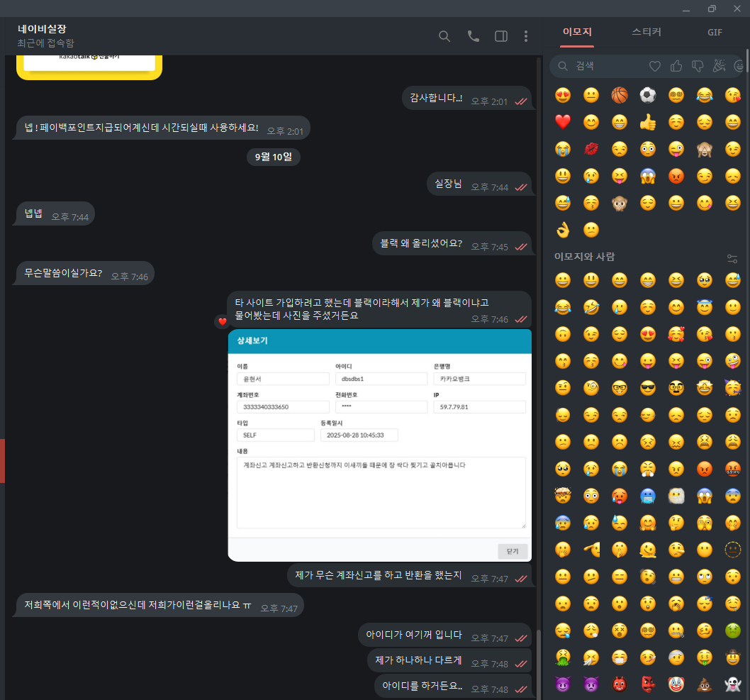Open the three-dot chat options menu
This screenshot has height=700, width=750.
[525, 36]
